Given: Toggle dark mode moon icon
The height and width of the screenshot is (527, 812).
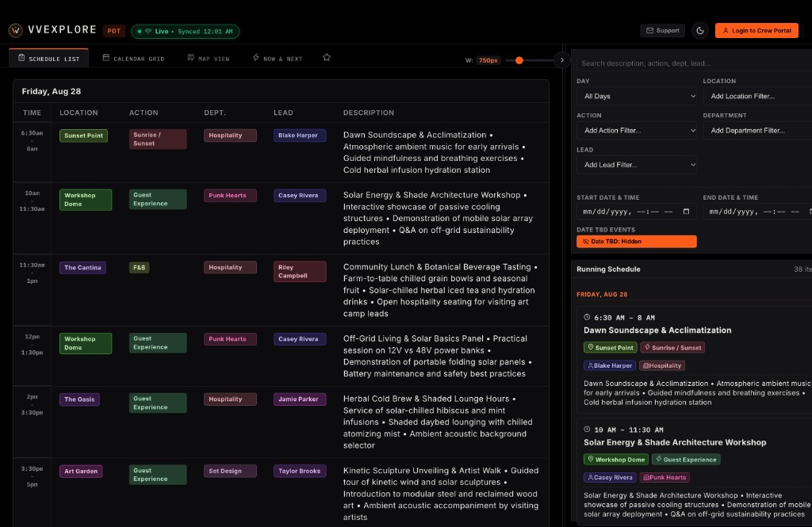Looking at the screenshot, I should [700, 31].
